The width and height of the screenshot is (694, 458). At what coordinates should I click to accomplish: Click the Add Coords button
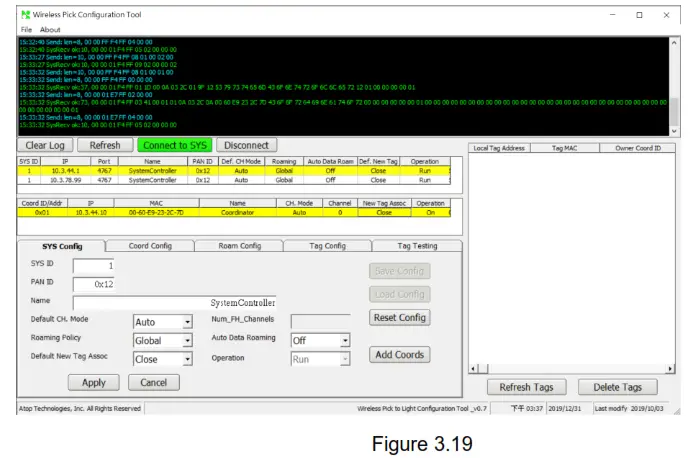(x=400, y=354)
